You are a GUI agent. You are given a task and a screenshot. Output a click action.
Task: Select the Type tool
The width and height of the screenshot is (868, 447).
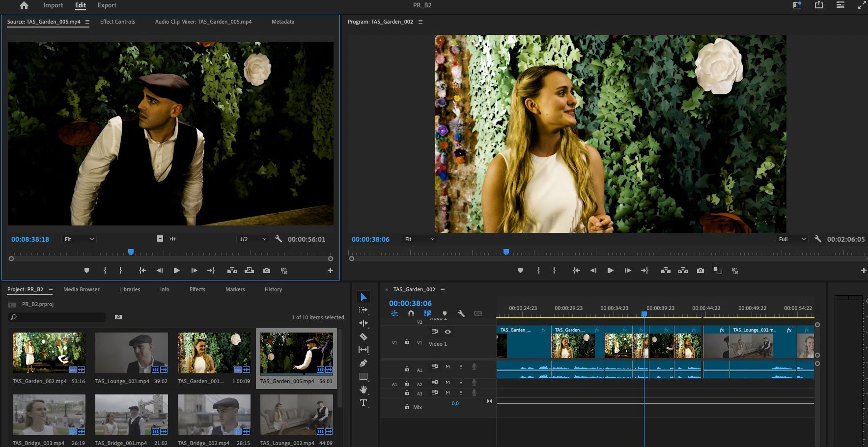(x=364, y=403)
